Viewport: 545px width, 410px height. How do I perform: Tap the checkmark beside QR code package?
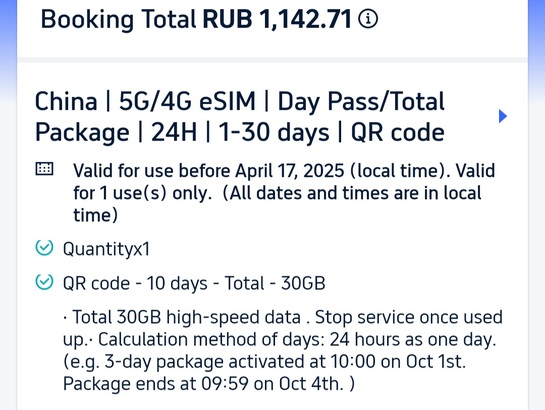[44, 282]
